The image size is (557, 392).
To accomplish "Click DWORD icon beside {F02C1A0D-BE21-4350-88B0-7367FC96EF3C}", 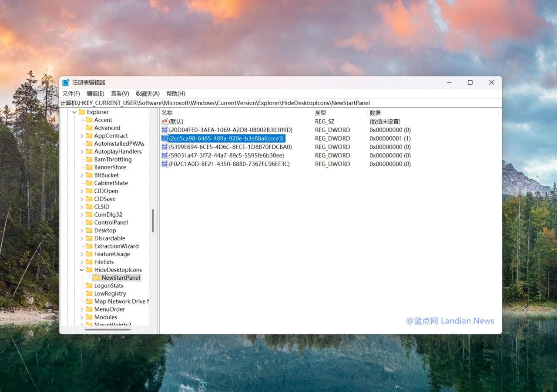I will click(164, 164).
